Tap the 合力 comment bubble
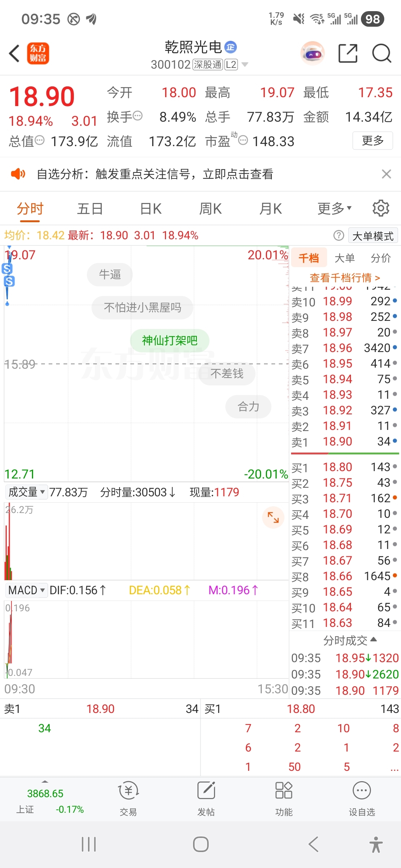This screenshot has width=401, height=868. [x=248, y=407]
